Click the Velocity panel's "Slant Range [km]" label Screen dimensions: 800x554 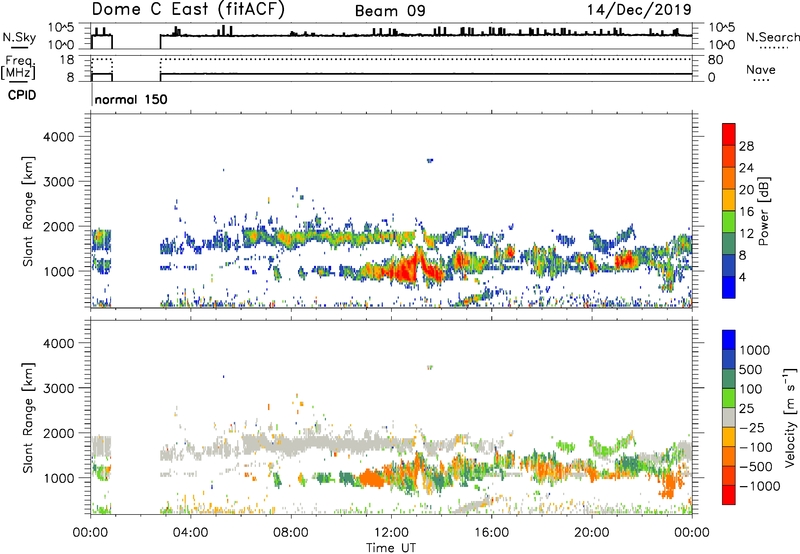29,418
